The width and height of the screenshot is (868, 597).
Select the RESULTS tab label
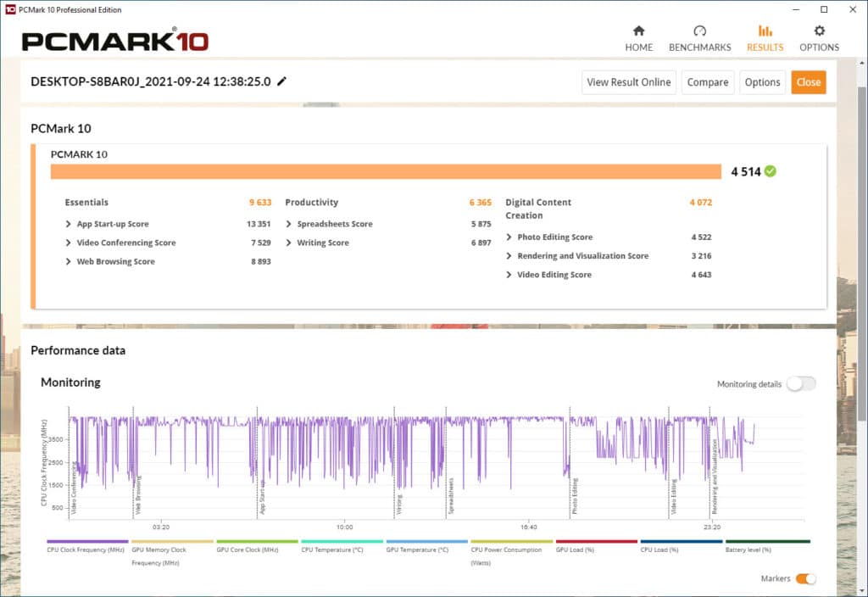[765, 47]
